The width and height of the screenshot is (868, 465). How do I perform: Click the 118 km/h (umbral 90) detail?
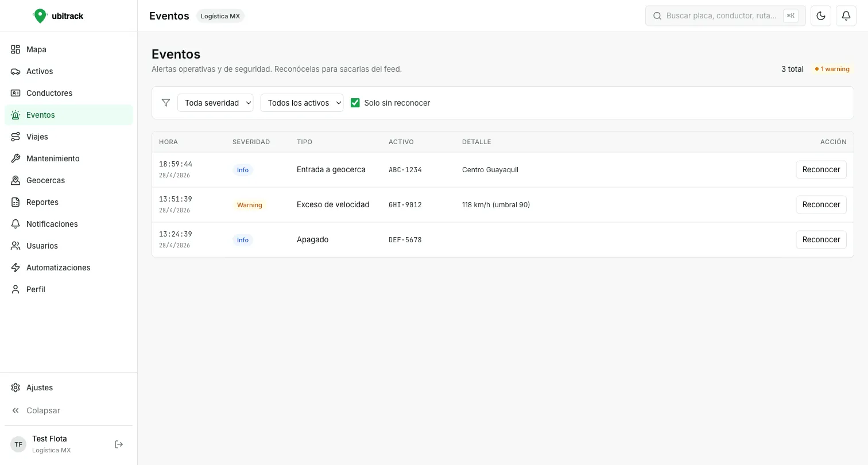tap(496, 205)
